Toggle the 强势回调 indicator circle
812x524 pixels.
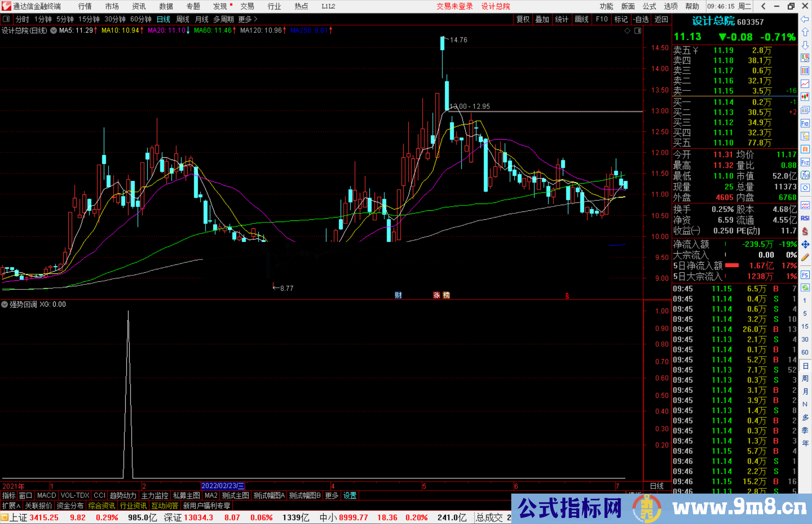(5, 304)
